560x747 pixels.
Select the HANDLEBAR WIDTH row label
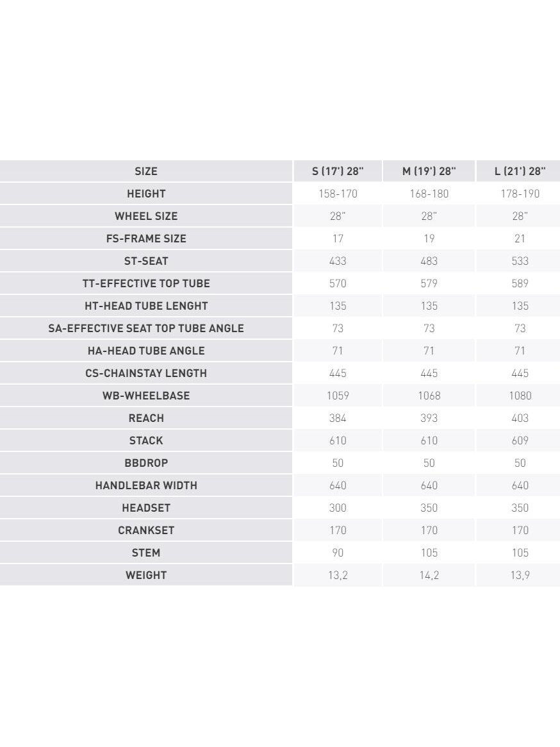click(145, 485)
